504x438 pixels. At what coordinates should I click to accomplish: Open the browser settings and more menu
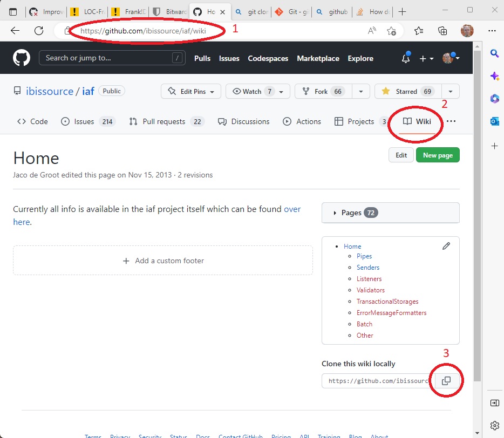[x=492, y=31]
